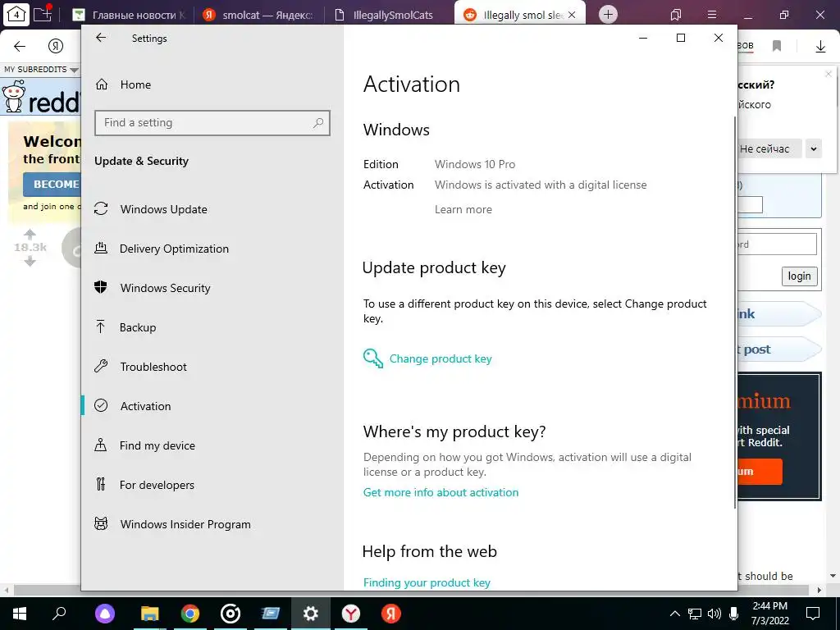Viewport: 840px width, 630px height.
Task: Open a new browser tab with plus
Action: point(608,15)
